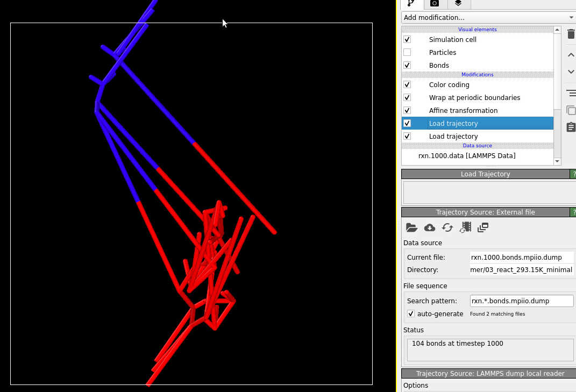Delete the selected Load trajectory modifier
Image resolution: width=576 pixels, height=392 pixels.
[571, 34]
